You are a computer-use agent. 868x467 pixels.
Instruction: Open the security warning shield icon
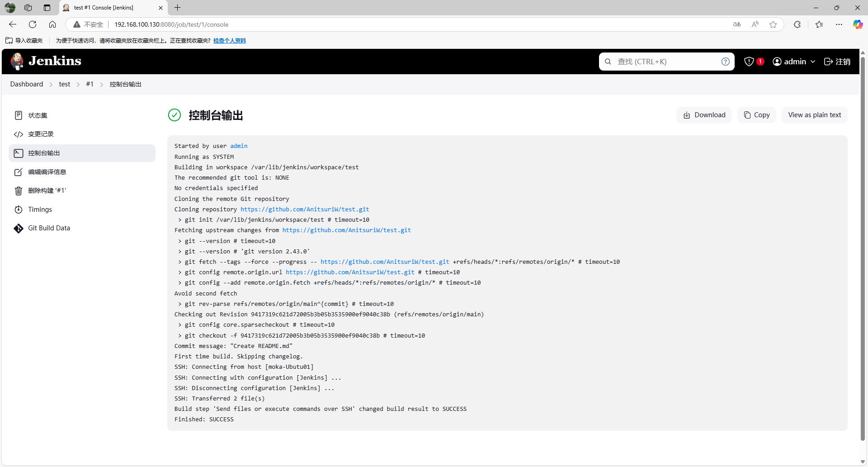coord(749,62)
